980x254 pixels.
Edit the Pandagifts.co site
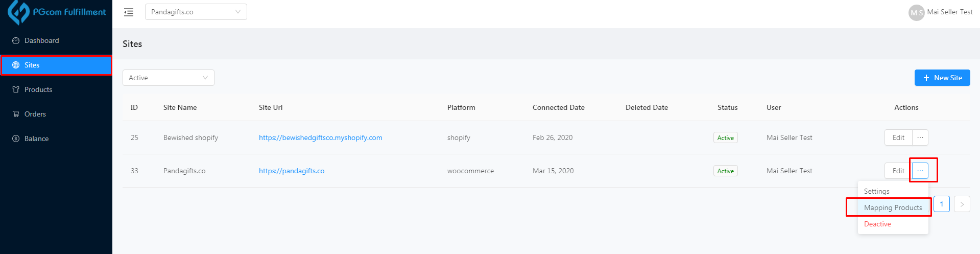pyautogui.click(x=898, y=171)
